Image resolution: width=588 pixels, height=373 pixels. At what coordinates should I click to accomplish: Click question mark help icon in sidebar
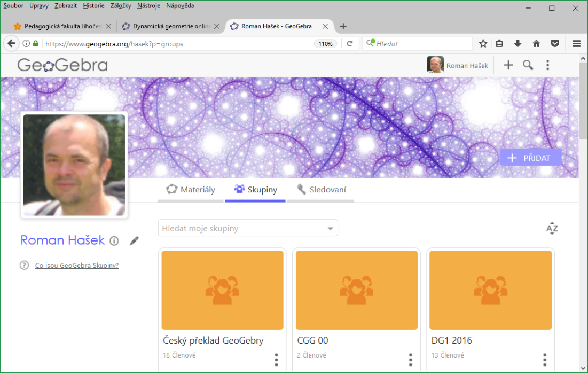coord(24,265)
